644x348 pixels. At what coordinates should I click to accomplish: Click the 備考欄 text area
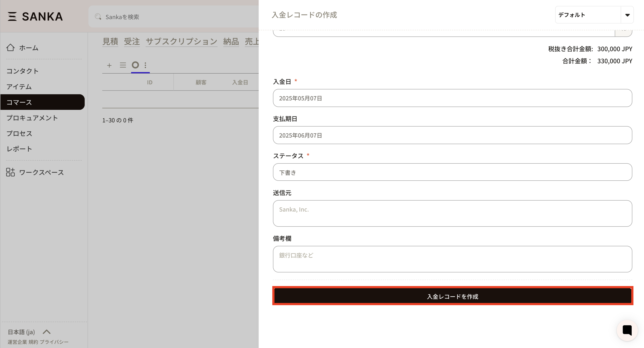(452, 259)
